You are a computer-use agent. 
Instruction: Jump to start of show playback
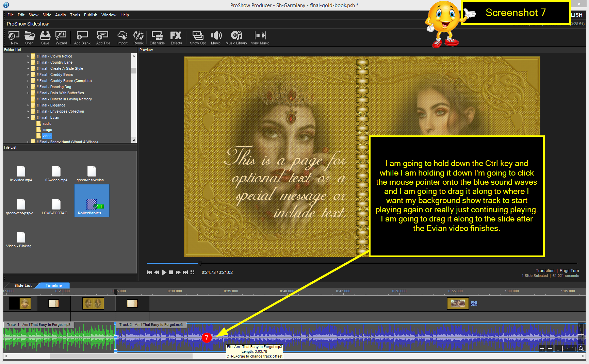click(x=149, y=272)
